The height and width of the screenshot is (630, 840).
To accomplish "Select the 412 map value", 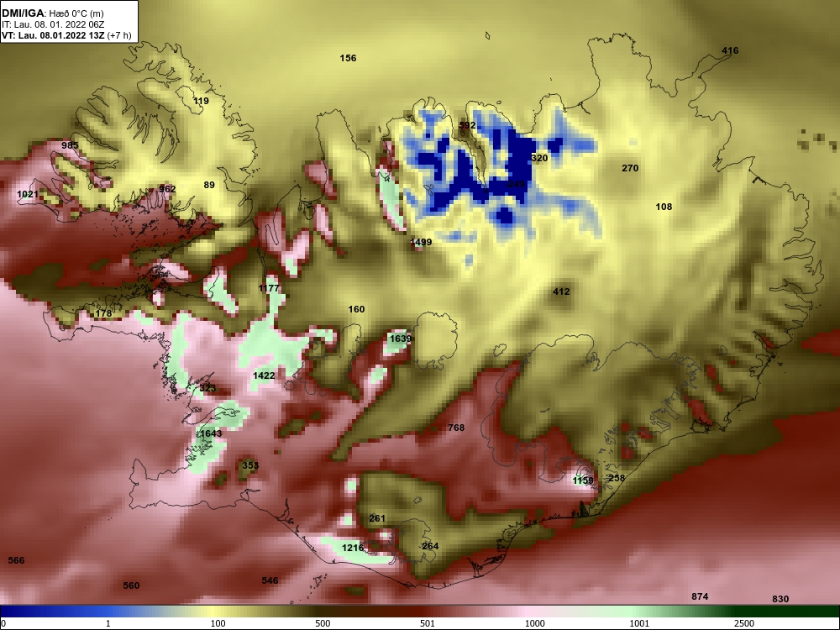I will click(561, 292).
